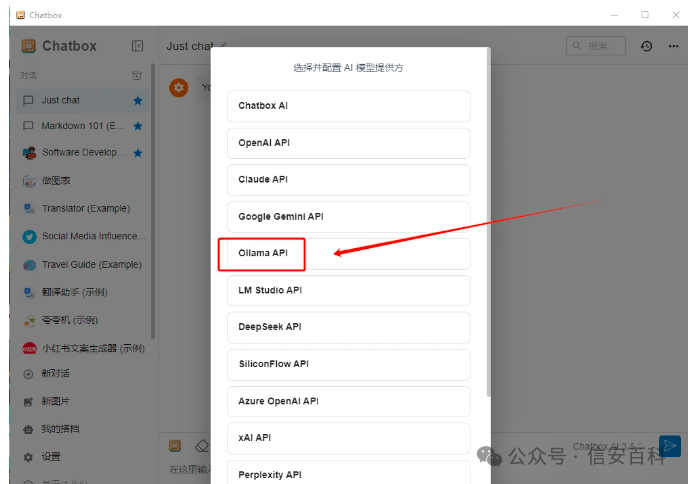
Task: Open the 做图表 conversation
Action: [83, 181]
